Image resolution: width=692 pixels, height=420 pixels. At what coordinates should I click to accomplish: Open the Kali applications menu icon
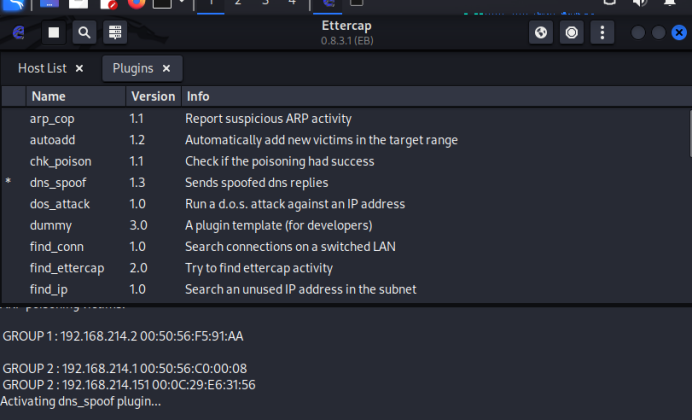point(16,3)
